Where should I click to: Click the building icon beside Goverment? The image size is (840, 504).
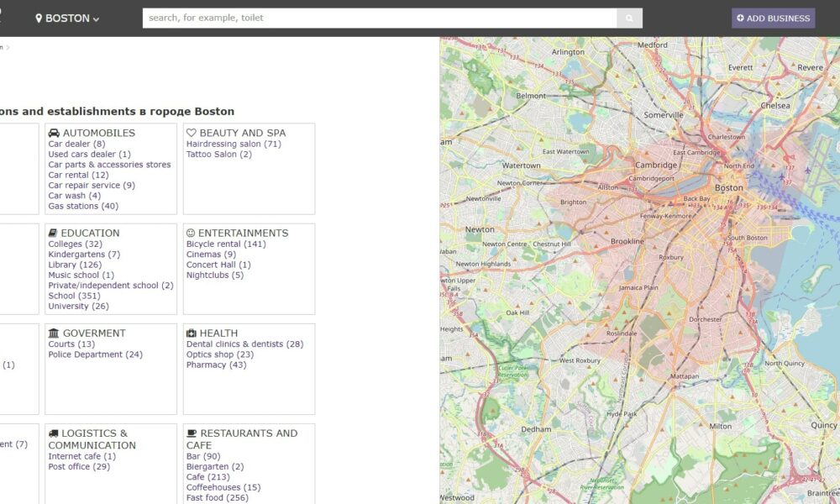54,333
